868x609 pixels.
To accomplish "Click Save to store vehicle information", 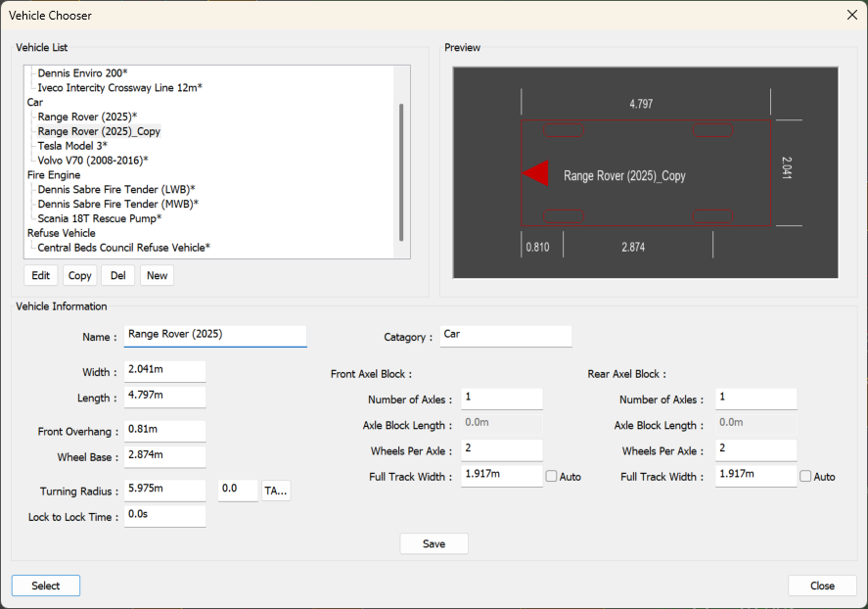I will point(434,543).
